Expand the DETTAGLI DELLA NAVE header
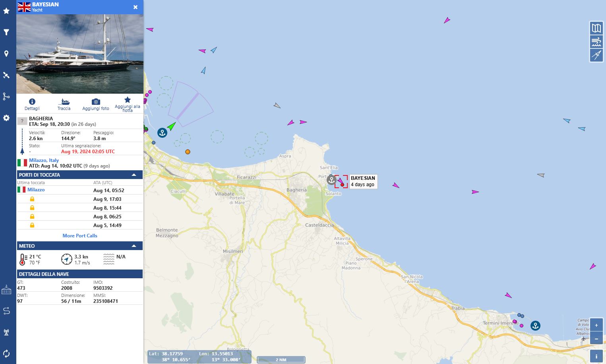606x364 pixels. [79, 274]
